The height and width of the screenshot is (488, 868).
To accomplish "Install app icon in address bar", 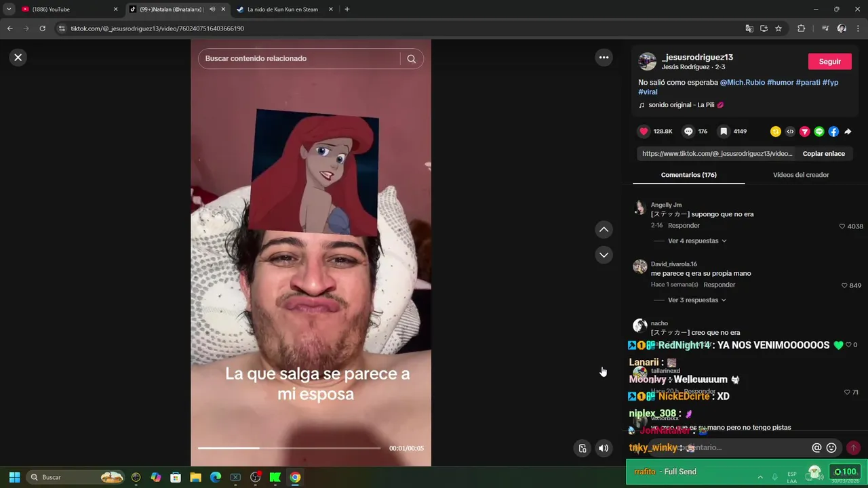I will (x=764, y=28).
